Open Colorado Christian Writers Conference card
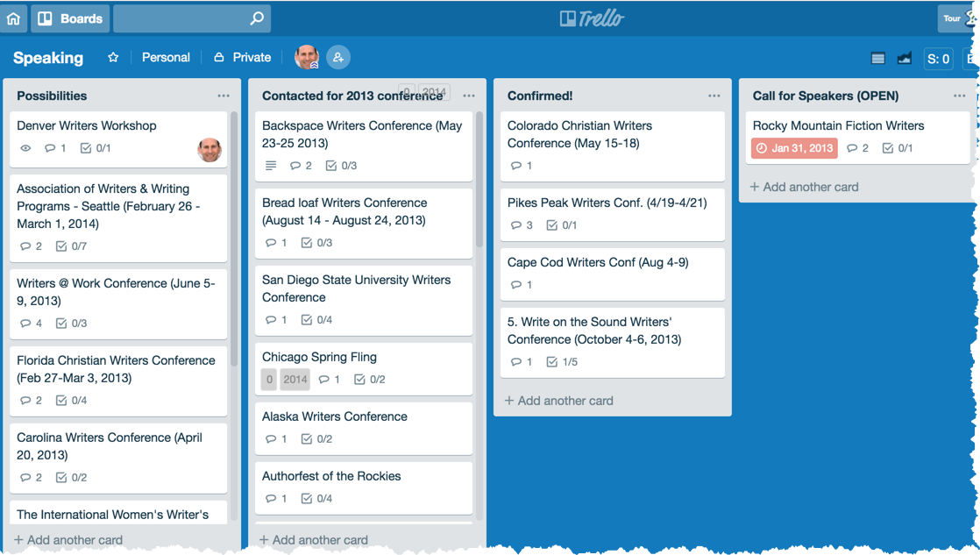The image size is (980, 555). [x=612, y=146]
